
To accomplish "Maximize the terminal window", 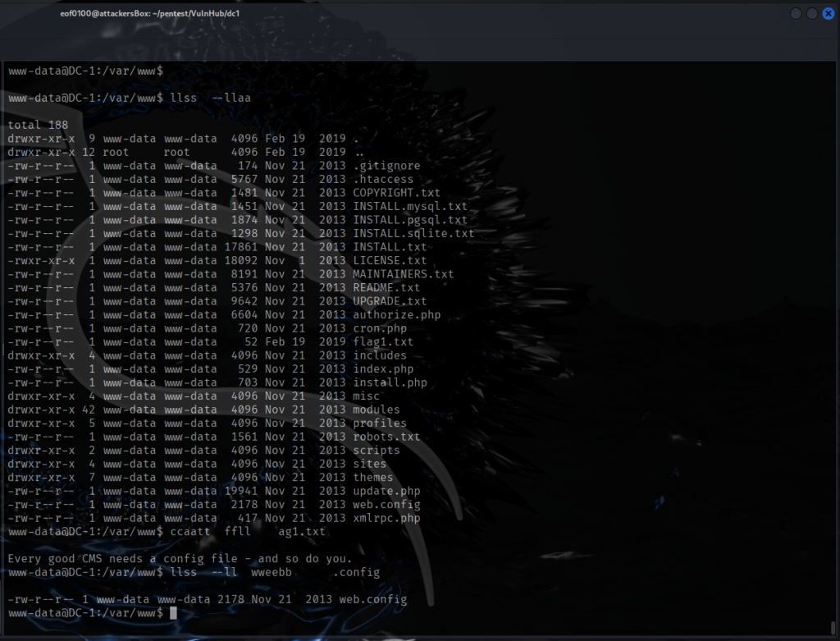I will click(812, 14).
